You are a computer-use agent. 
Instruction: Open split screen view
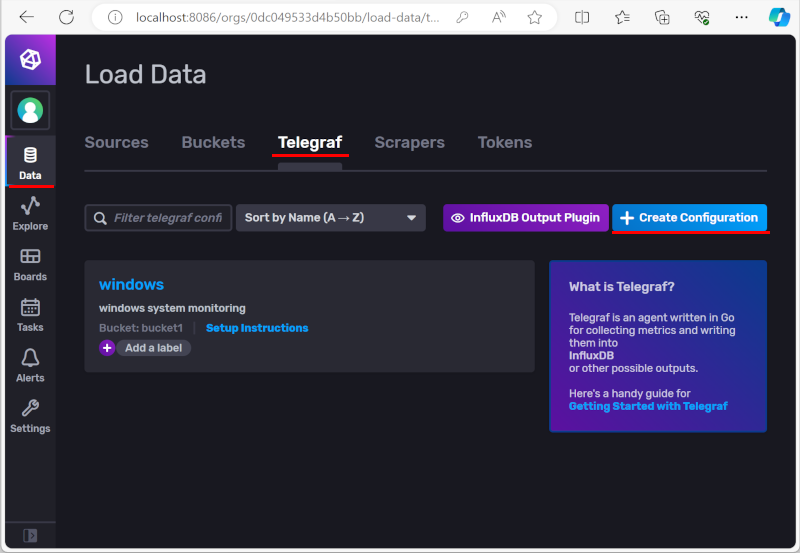(582, 17)
